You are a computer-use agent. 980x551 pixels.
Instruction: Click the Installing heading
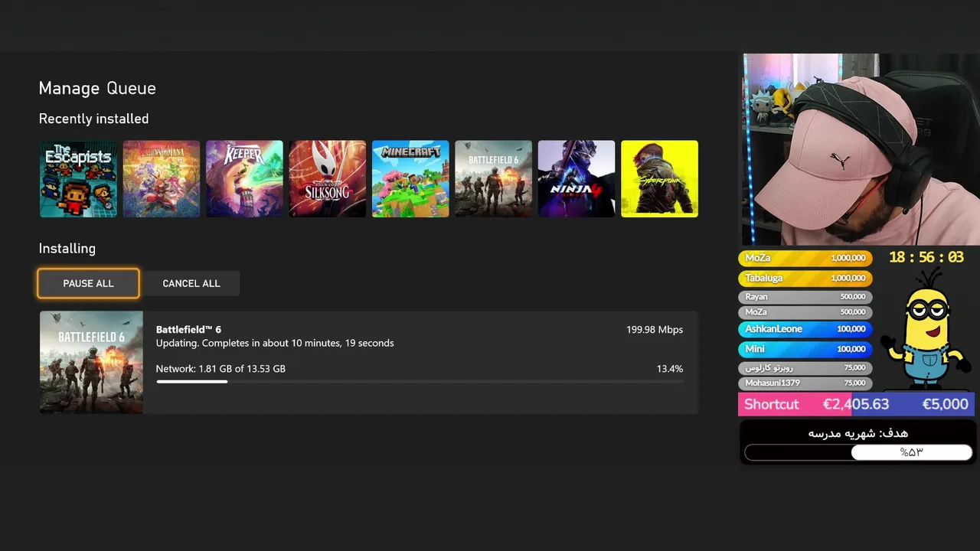(67, 249)
